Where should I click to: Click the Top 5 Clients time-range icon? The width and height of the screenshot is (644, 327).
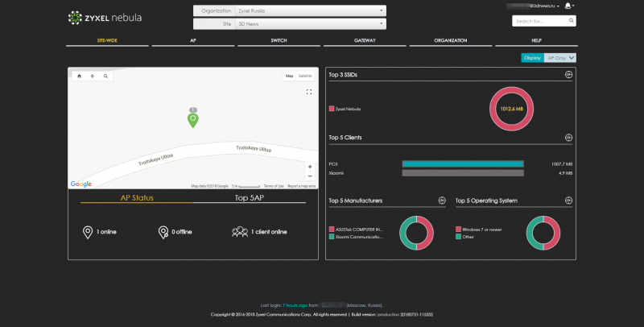[x=568, y=138]
